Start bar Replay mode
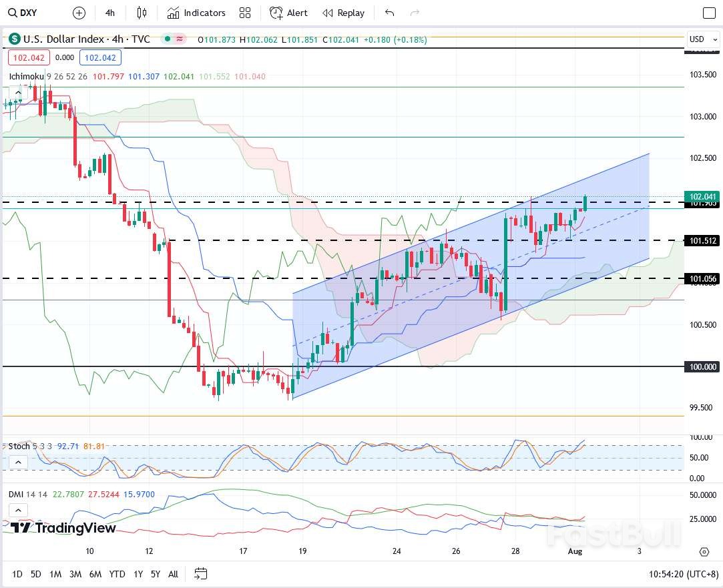Image resolution: width=723 pixels, height=588 pixels. [344, 13]
